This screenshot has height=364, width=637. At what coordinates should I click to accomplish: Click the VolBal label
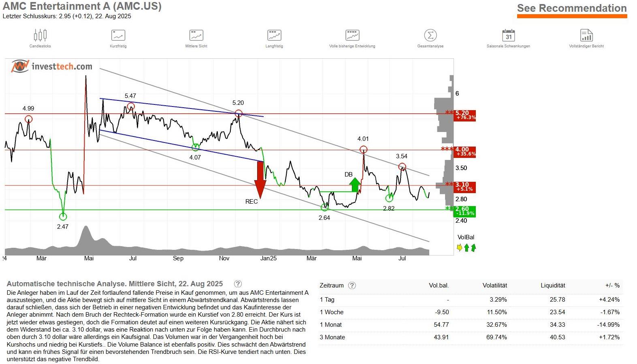(x=466, y=237)
